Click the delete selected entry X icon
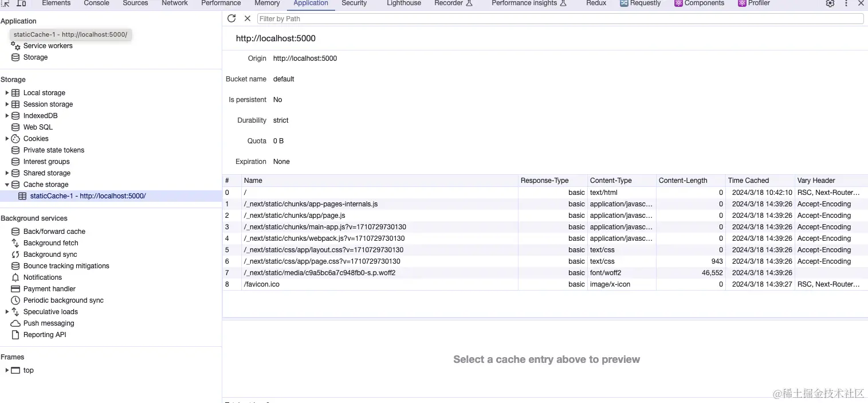 click(248, 18)
